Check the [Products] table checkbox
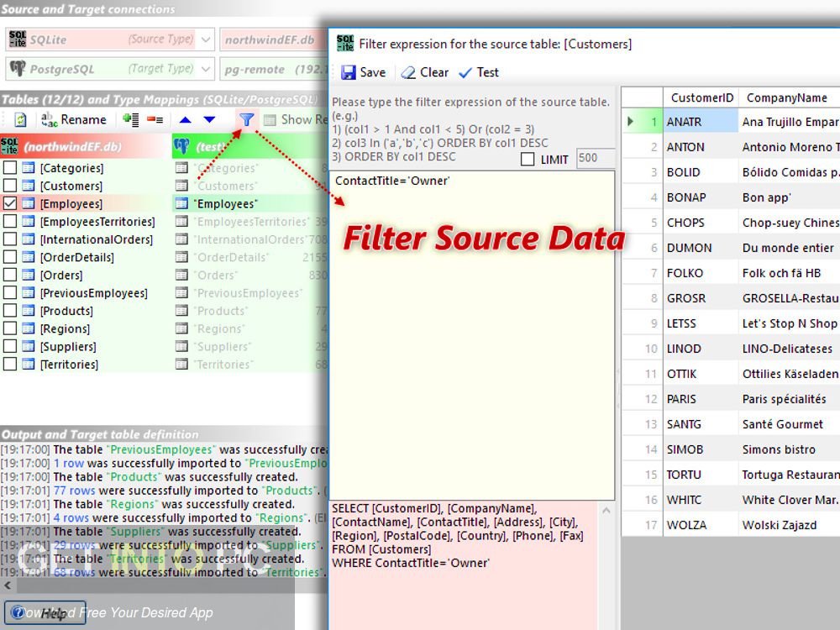 10,311
